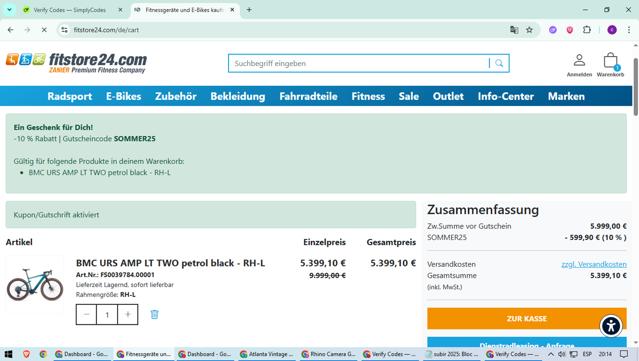Click the Art.Nr. FS0039784.00001 text
The image size is (639, 361).
(115, 275)
